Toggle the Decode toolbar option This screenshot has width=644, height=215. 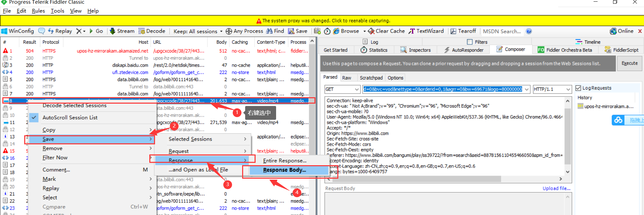(152, 31)
